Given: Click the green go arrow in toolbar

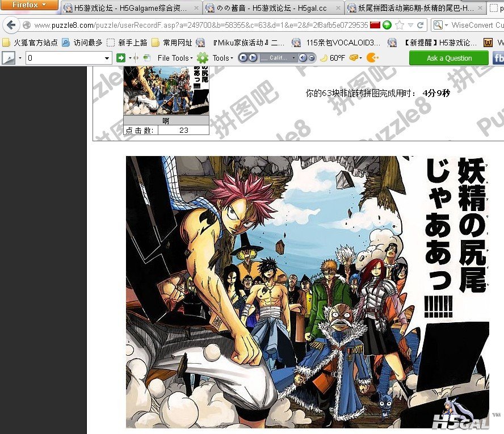Looking at the screenshot, I should pos(120,58).
